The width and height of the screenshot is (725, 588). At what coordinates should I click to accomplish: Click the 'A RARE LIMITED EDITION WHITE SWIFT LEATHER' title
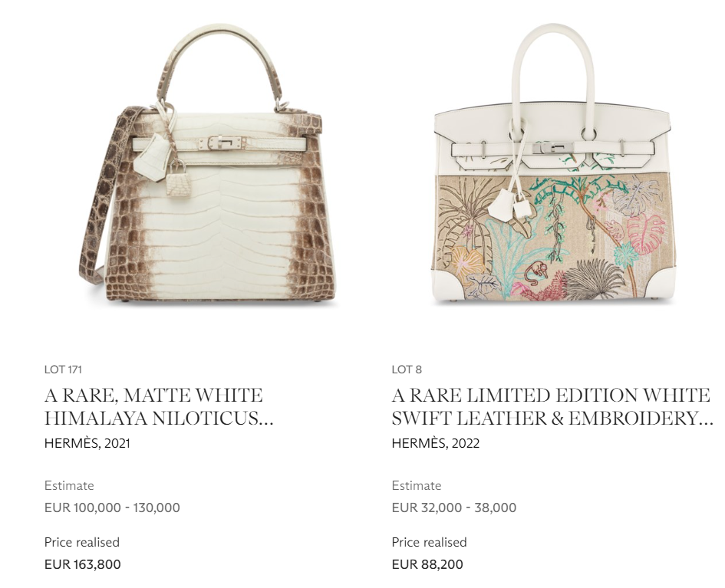coord(552,407)
